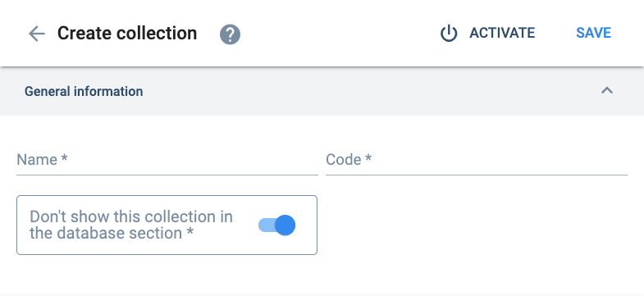644x296 pixels.
Task: Click the blue toggle knob
Action: [x=285, y=225]
